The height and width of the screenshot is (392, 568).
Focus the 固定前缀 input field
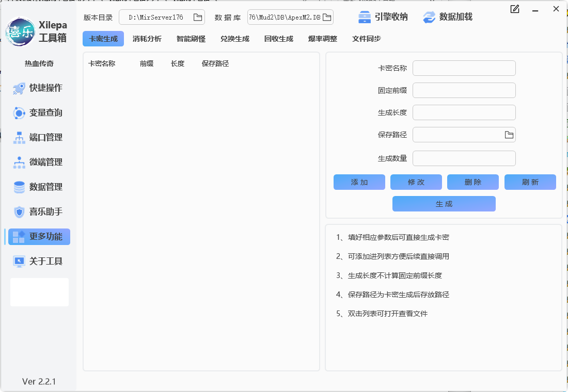(464, 90)
